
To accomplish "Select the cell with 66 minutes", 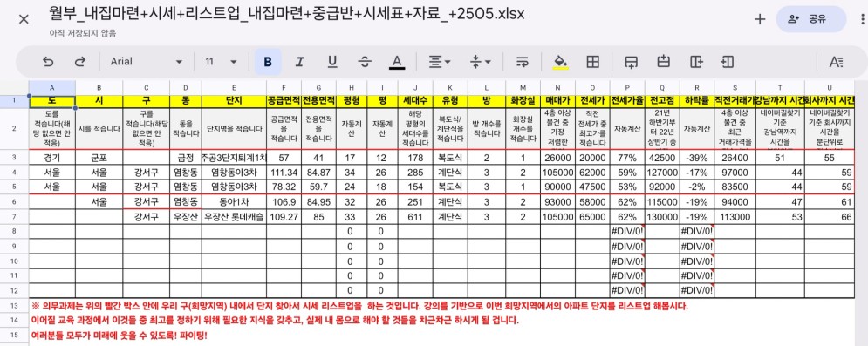I will (x=829, y=217).
